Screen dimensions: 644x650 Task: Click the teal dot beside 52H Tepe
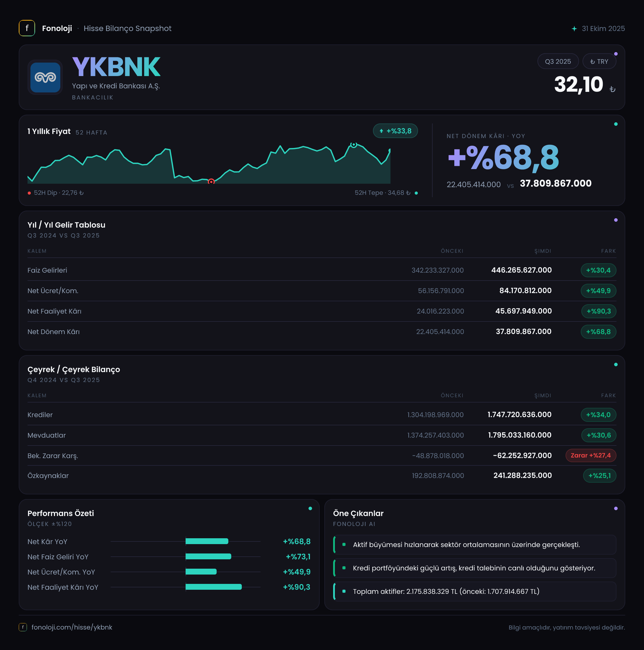coord(416,193)
